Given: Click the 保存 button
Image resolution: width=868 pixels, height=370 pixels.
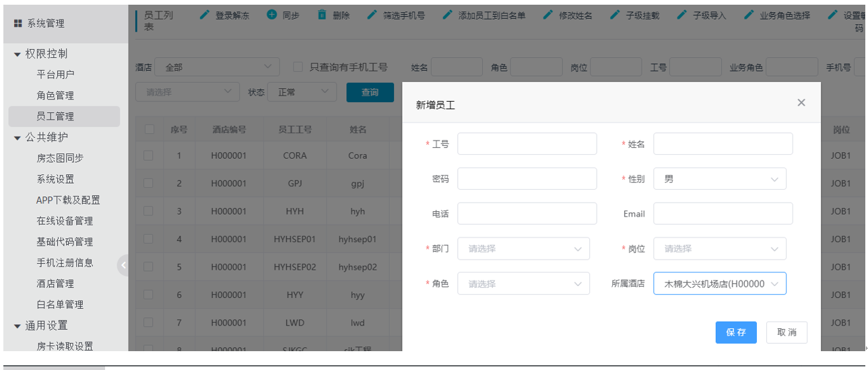Looking at the screenshot, I should coord(735,332).
